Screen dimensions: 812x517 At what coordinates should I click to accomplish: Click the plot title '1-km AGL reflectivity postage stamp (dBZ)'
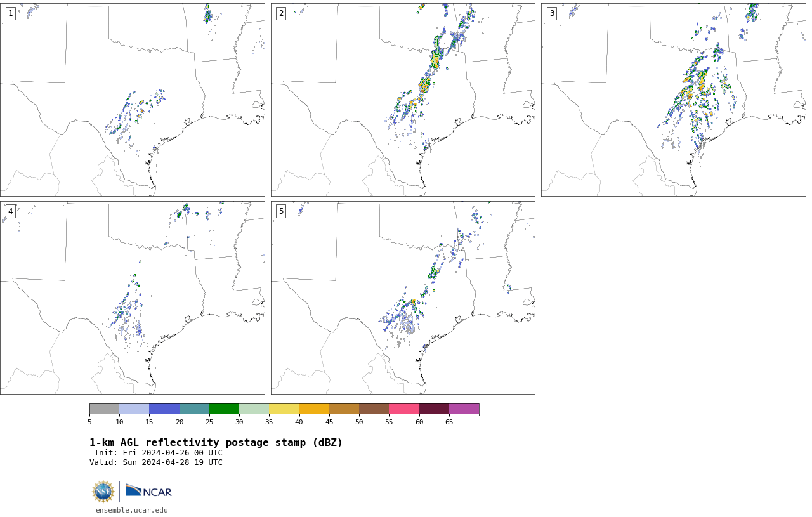click(216, 443)
